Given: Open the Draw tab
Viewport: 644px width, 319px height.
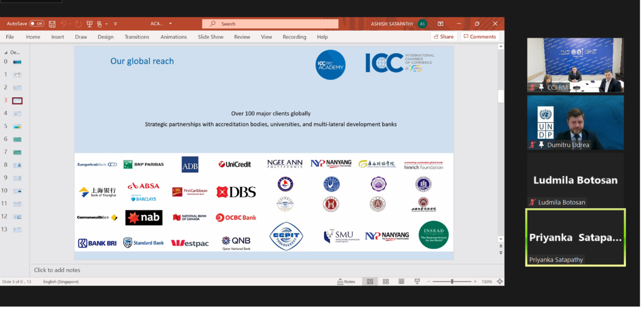Looking at the screenshot, I should (x=81, y=37).
